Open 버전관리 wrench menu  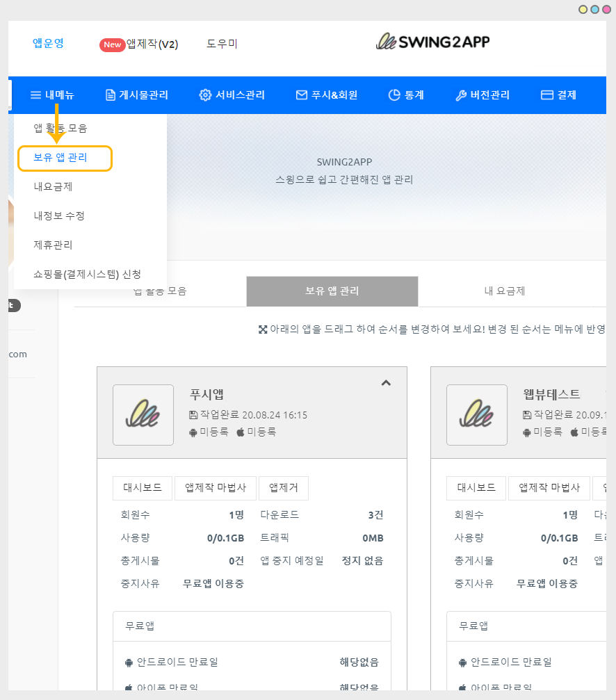(483, 95)
